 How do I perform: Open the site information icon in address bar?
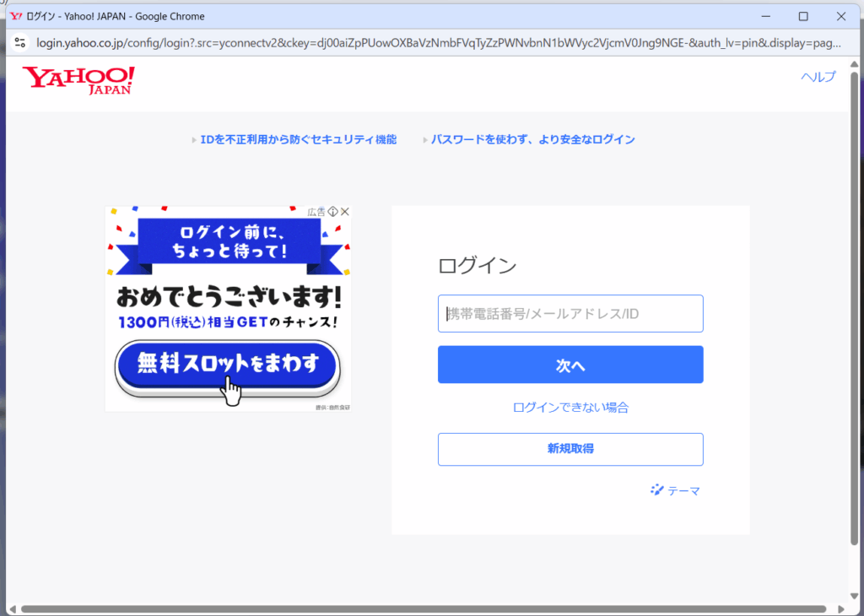[20, 43]
